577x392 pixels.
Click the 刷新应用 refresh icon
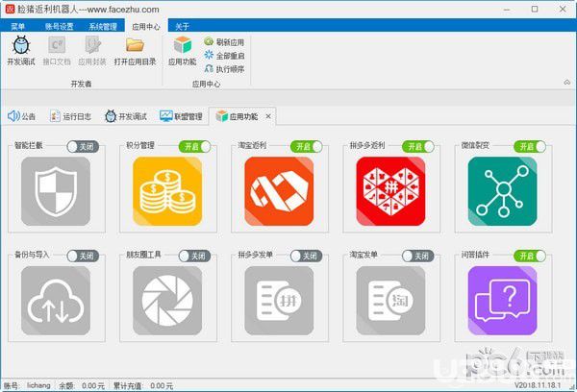tap(209, 41)
